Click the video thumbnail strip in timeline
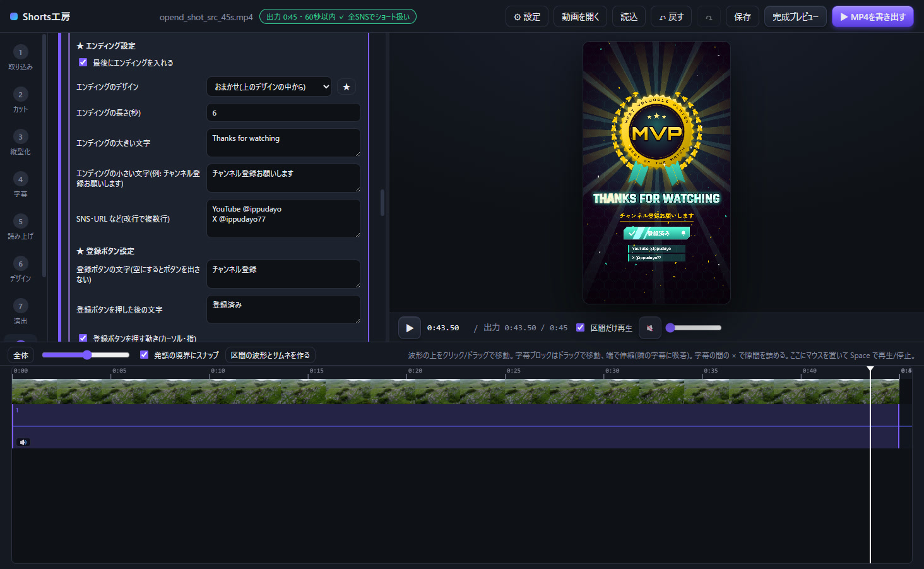The height and width of the screenshot is (569, 924). [x=455, y=392]
